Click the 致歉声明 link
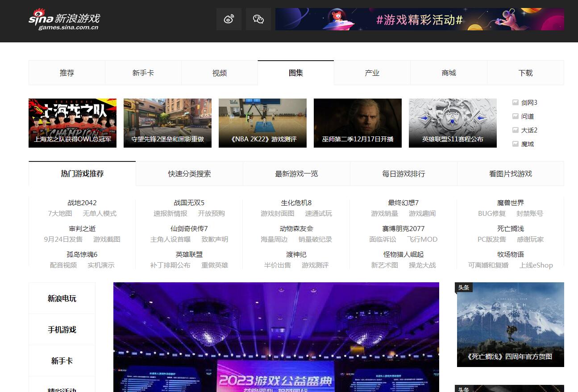The image size is (578, 392). [x=215, y=239]
